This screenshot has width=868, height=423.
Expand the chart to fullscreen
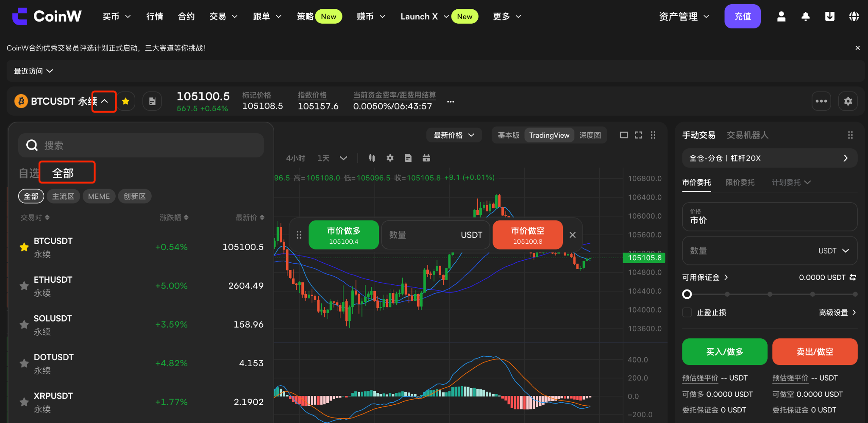tap(639, 135)
